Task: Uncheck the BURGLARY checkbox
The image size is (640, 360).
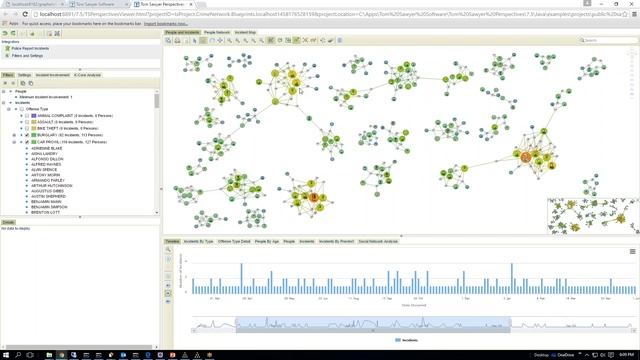Action: (27, 135)
